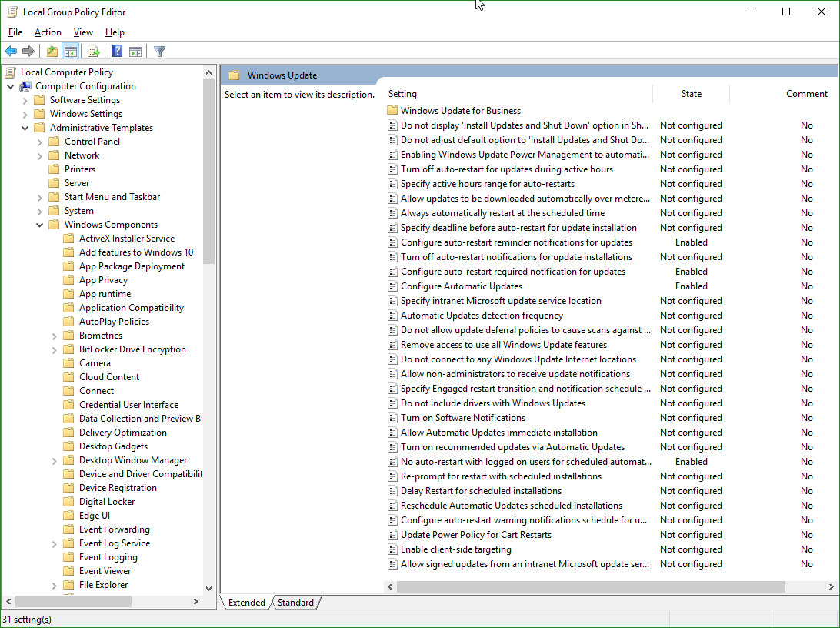This screenshot has height=628, width=840.
Task: Switch to the Standard tab
Action: click(x=295, y=603)
